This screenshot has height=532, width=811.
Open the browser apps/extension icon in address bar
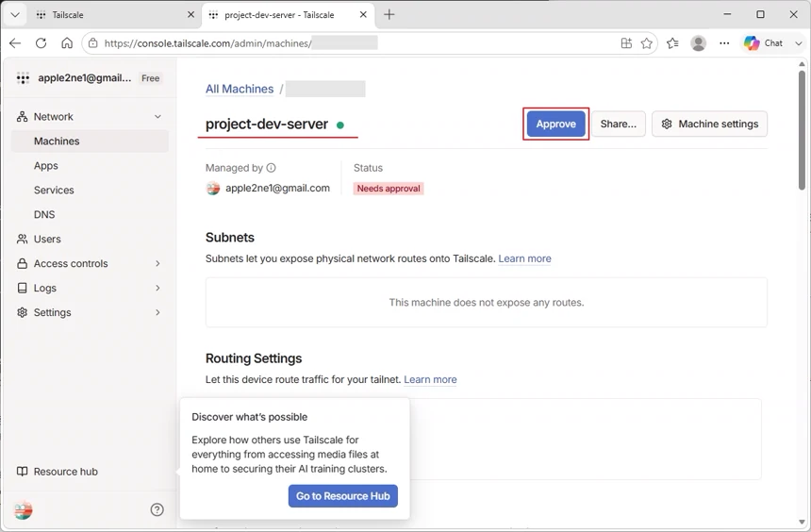(626, 43)
